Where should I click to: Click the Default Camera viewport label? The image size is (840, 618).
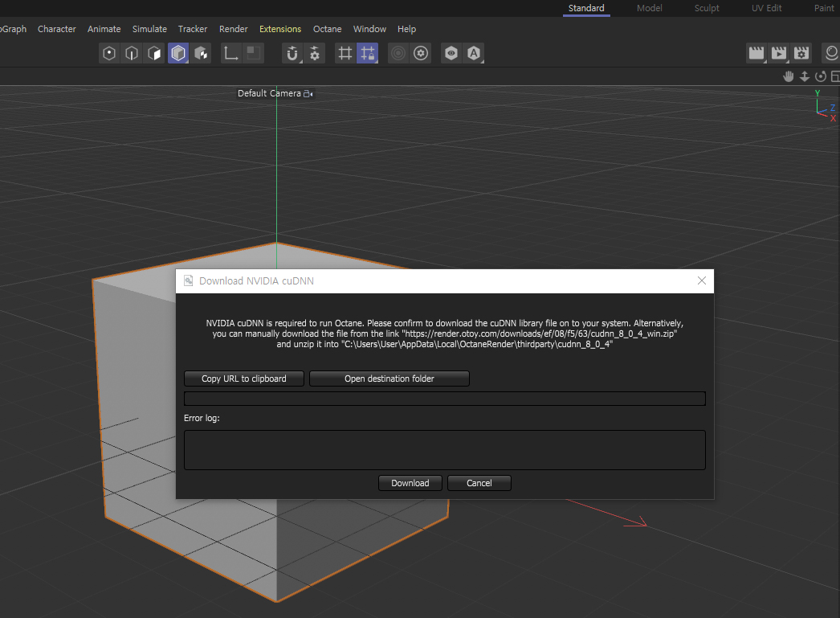tap(269, 93)
